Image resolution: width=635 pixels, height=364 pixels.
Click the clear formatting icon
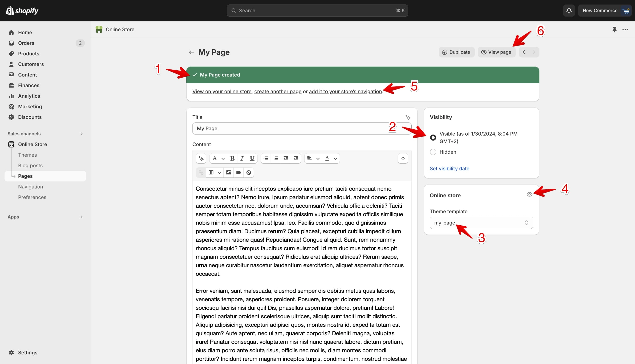click(x=248, y=172)
